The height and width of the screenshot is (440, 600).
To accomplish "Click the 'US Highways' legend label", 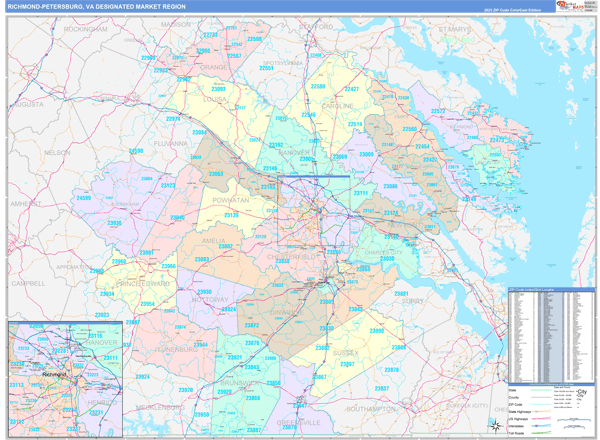I will [518, 419].
